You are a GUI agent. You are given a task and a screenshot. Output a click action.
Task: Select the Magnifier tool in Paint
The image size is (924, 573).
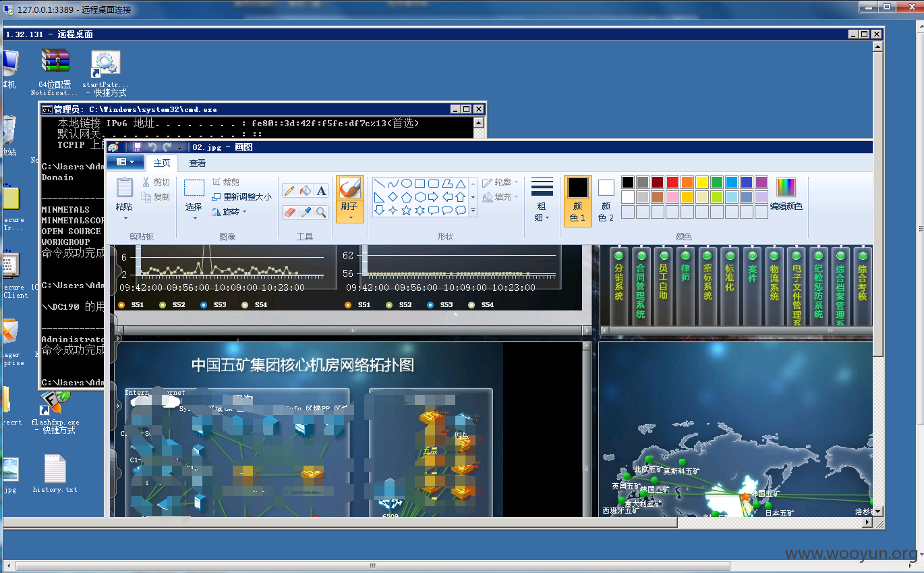click(x=321, y=212)
